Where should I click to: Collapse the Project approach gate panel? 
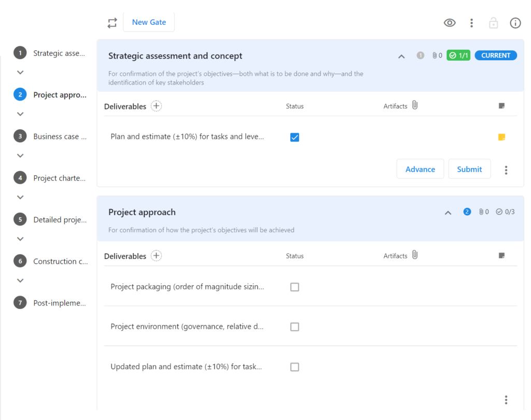[x=448, y=212]
